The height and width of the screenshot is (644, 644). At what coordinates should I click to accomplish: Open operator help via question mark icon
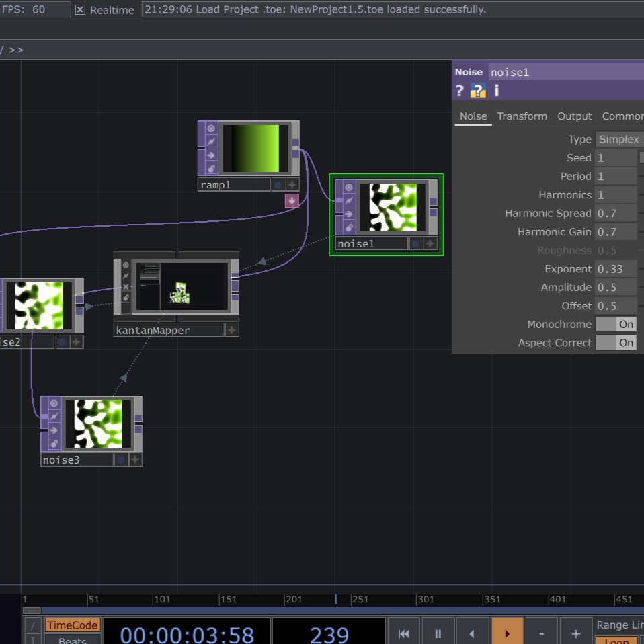coord(460,91)
